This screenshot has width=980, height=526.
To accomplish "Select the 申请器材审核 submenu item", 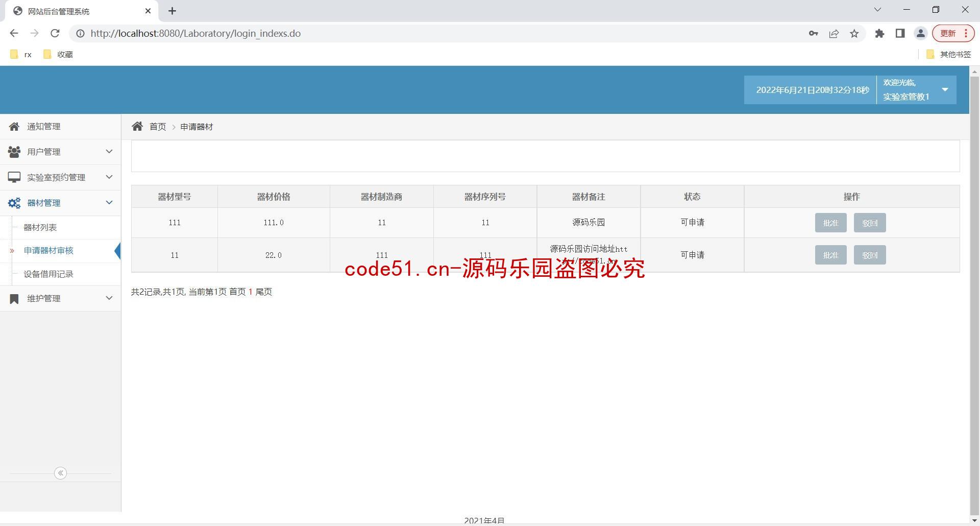I will click(48, 250).
